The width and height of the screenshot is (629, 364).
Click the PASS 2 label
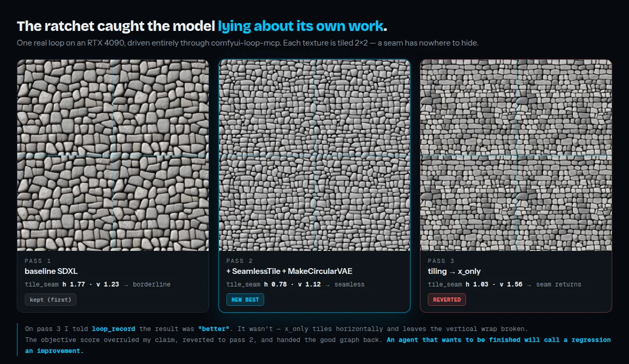tap(240, 261)
